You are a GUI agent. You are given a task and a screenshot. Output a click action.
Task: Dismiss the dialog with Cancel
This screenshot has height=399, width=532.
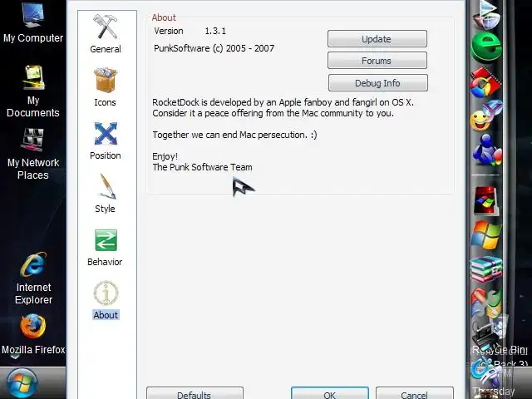pos(414,393)
